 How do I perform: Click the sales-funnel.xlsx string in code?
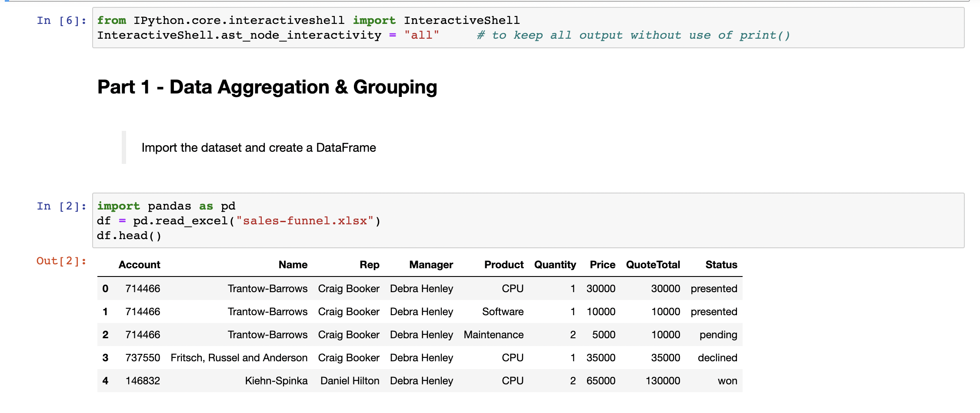pos(307,221)
